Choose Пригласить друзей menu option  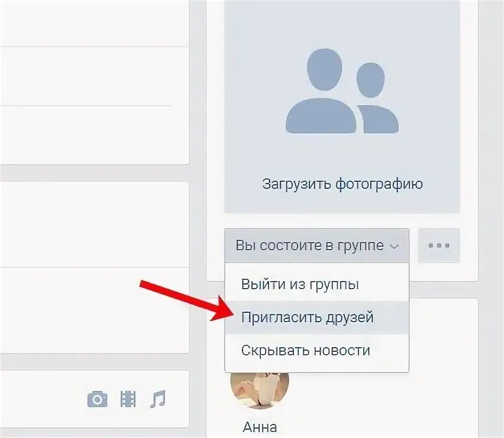click(307, 318)
